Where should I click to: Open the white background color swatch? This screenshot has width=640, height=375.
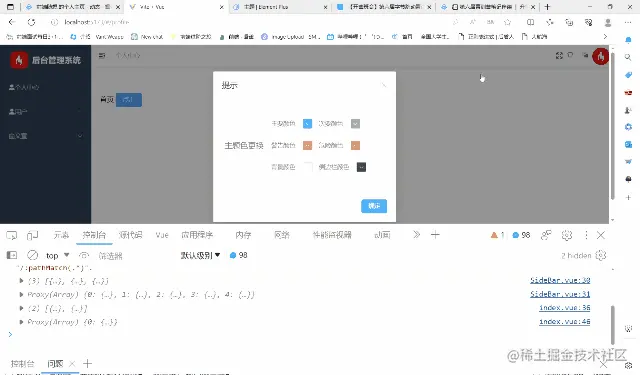coord(307,167)
